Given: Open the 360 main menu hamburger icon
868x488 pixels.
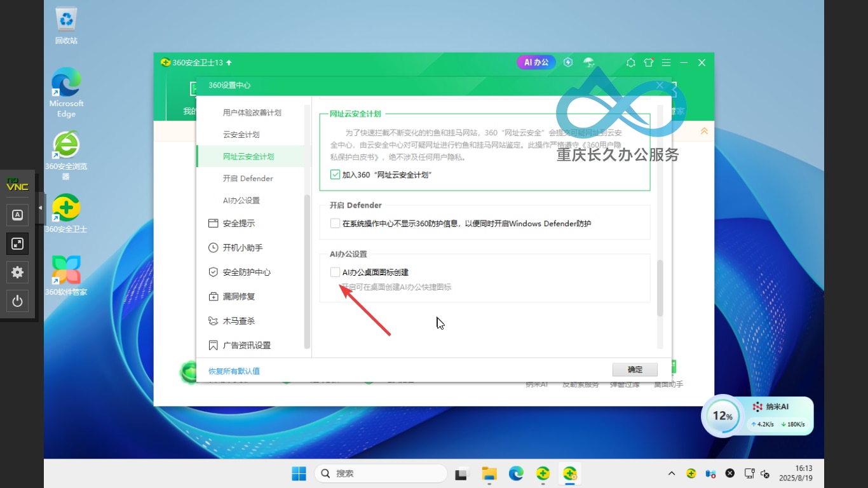Looking at the screenshot, I should click(x=666, y=62).
